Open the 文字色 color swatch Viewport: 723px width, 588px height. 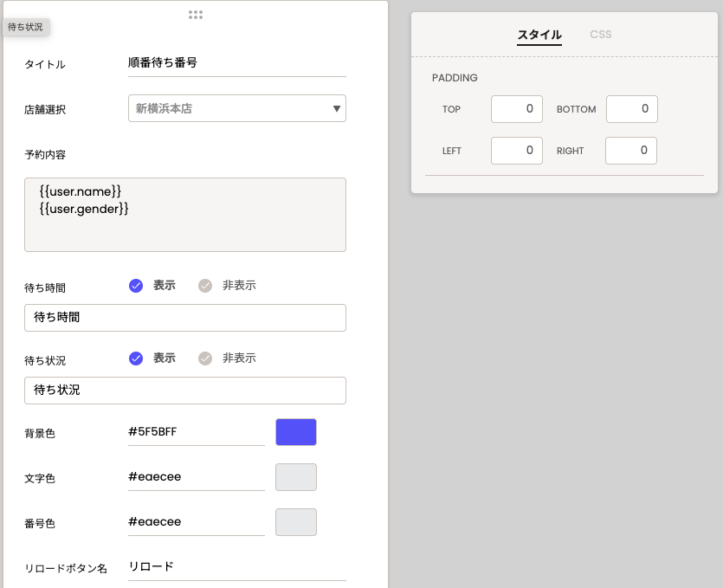(296, 477)
